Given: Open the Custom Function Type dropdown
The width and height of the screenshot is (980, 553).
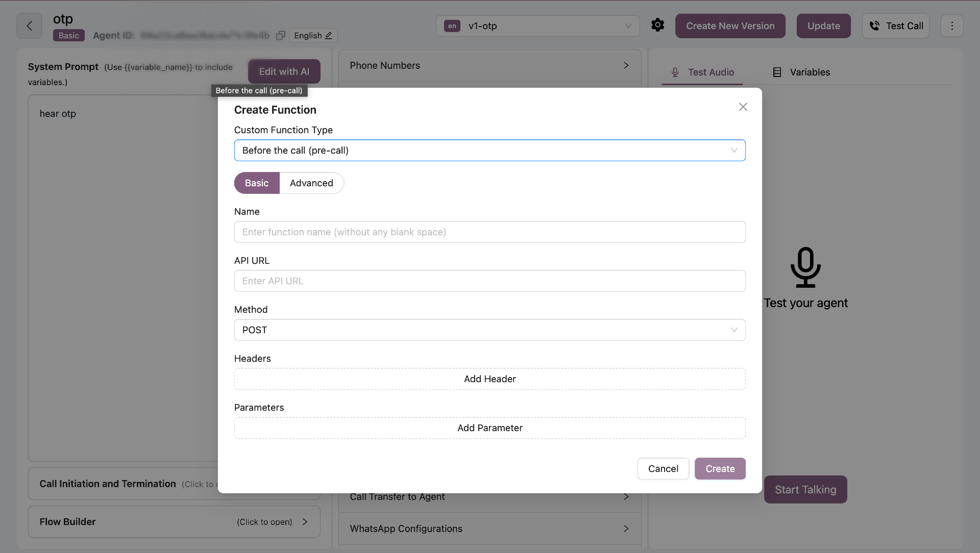Looking at the screenshot, I should point(489,150).
